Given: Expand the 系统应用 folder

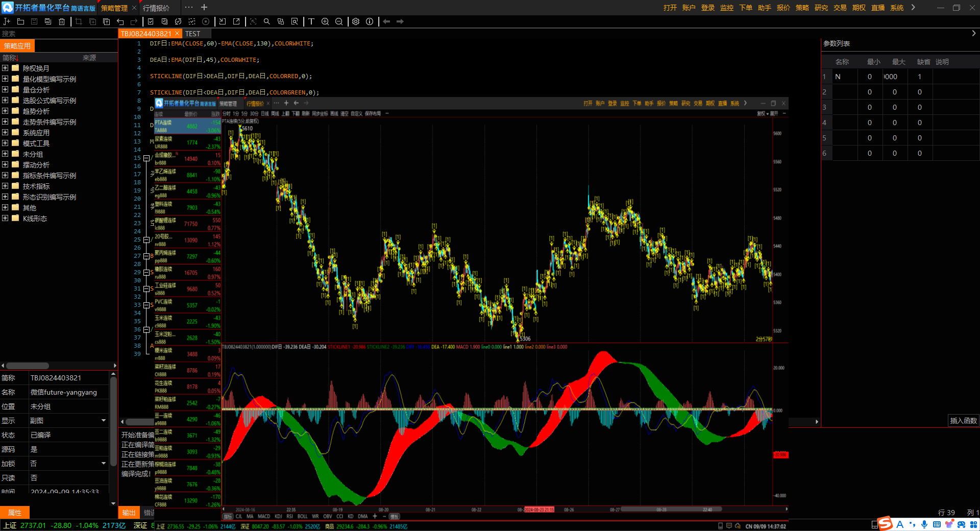Looking at the screenshot, I should pos(5,132).
